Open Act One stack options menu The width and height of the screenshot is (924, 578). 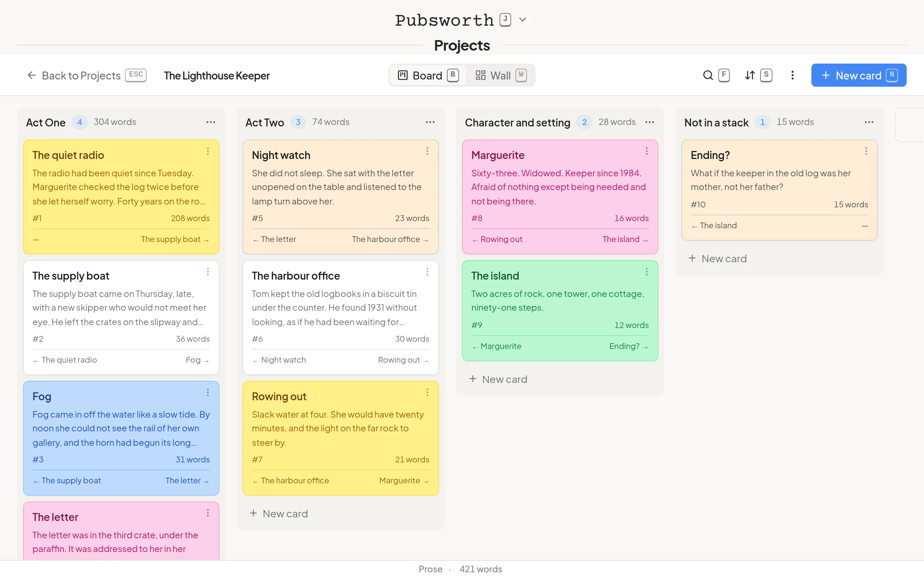(211, 122)
